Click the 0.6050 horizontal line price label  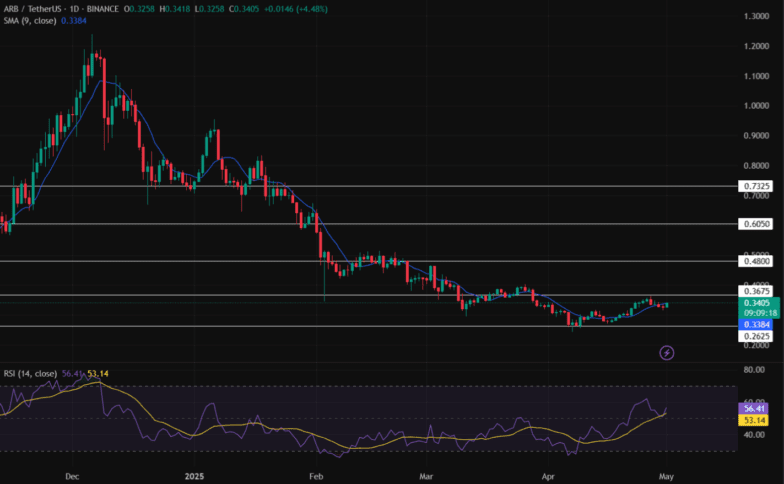pyautogui.click(x=755, y=225)
